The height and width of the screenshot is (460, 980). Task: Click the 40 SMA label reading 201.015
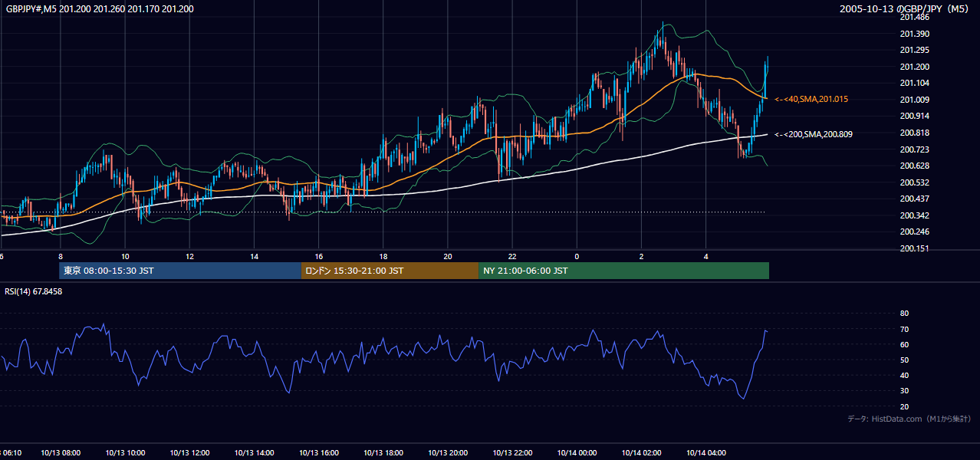point(811,99)
